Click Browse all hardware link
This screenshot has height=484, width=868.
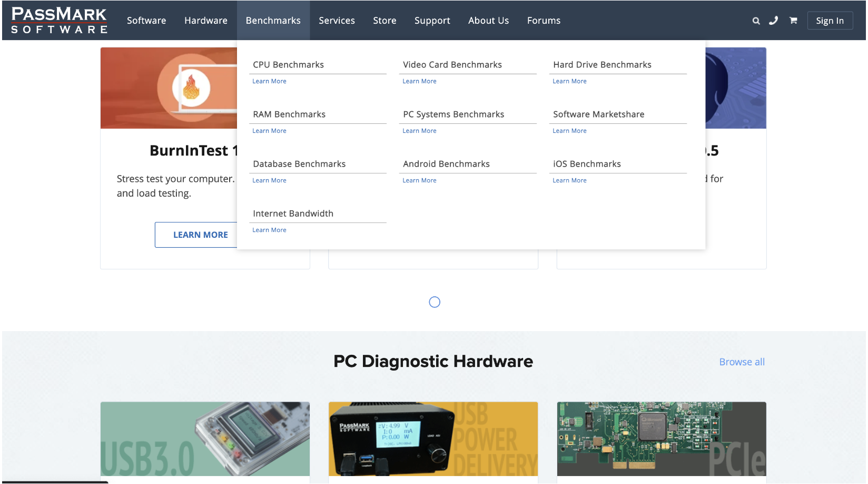click(x=742, y=362)
